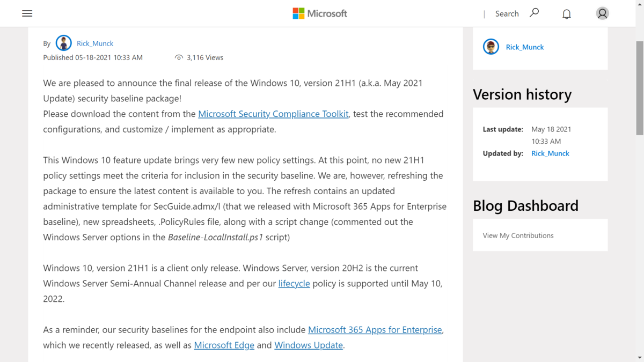Open the hamburger navigation menu

tap(27, 13)
